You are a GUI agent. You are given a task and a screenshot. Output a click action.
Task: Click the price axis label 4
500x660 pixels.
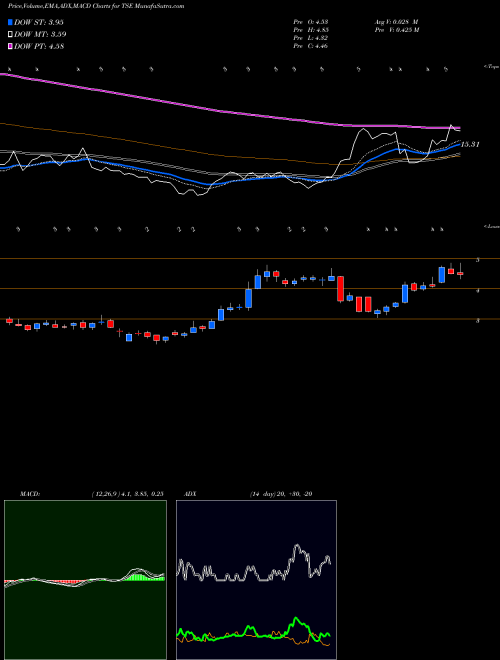tap(478, 291)
